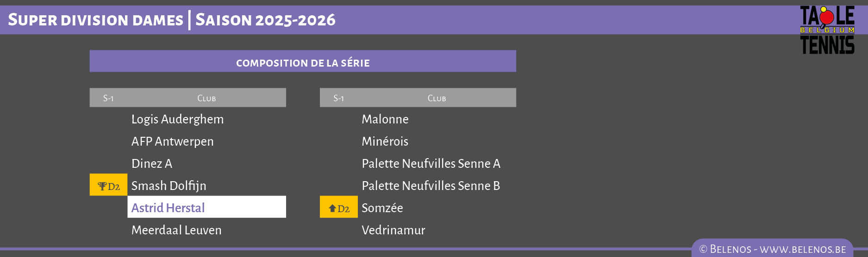Click the Minérois club name
The width and height of the screenshot is (868, 257).
click(385, 141)
